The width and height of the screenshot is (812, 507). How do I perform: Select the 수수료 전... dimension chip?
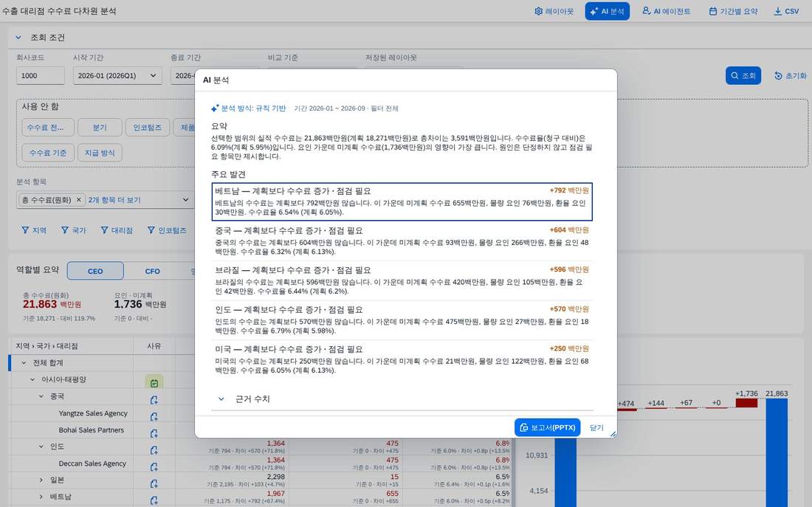[48, 128]
